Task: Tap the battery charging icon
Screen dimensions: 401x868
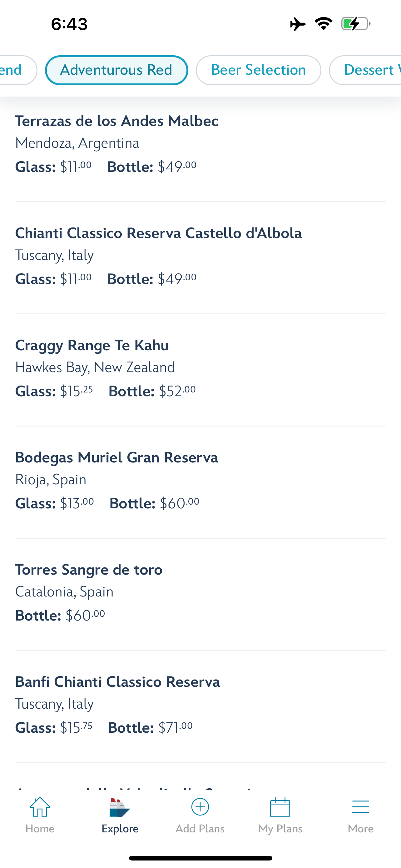Action: 355,24
